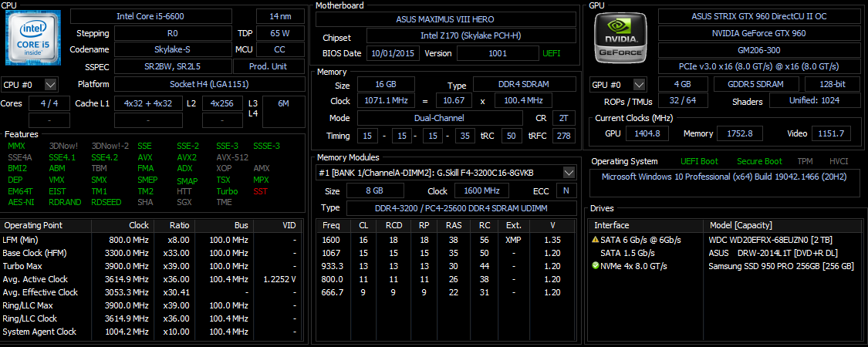This screenshot has width=868, height=347.
Task: Click the module clock 1600 MHz value
Action: [481, 191]
